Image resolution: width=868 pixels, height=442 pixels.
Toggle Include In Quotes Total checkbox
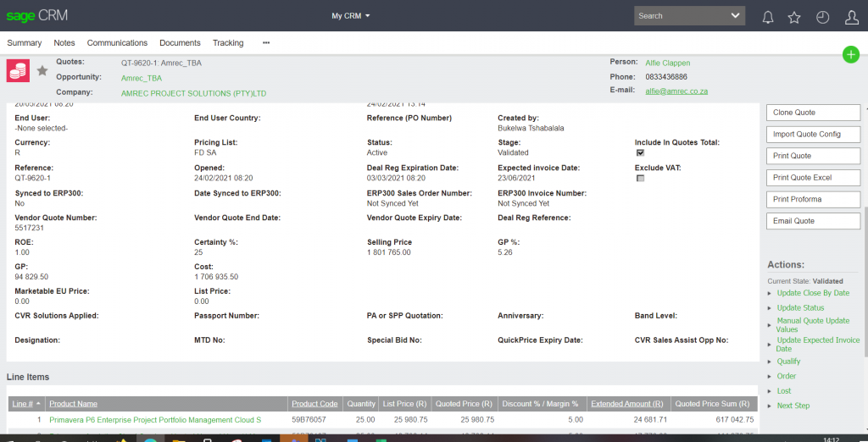640,153
